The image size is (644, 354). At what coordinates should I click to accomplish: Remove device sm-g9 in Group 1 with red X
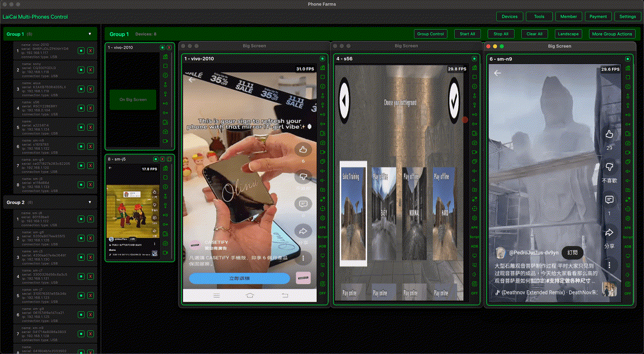[x=90, y=165]
